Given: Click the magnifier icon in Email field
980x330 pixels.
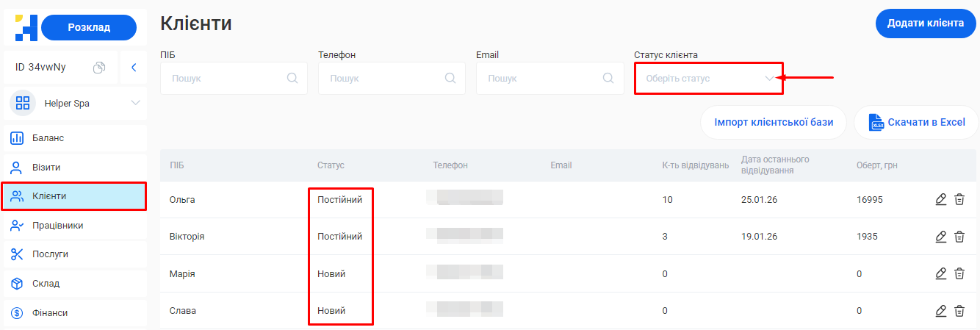Looking at the screenshot, I should coord(608,78).
